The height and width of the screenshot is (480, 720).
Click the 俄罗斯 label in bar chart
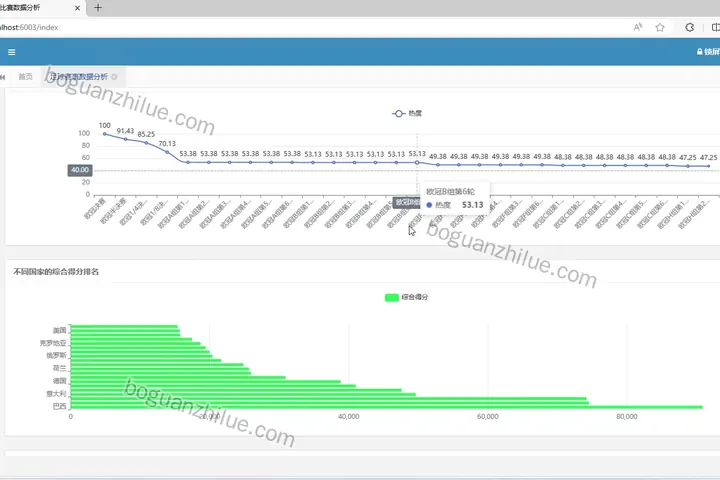[x=56, y=356]
